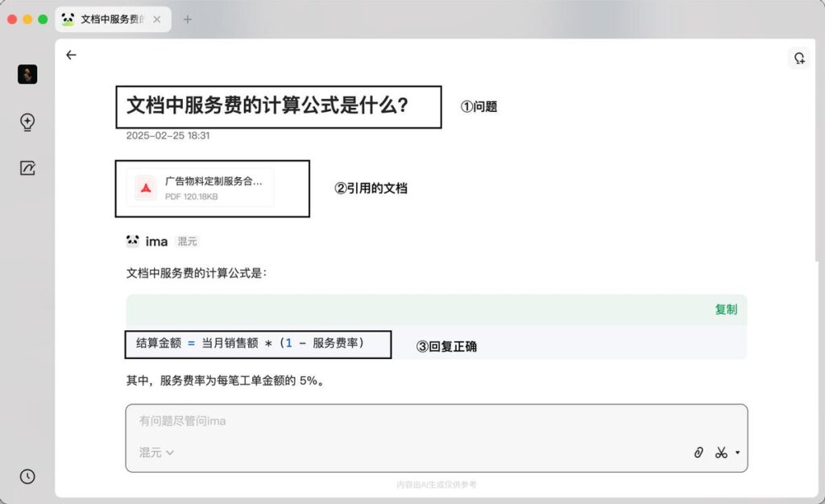Viewport: 825px width, 504px height.
Task: Close the 文档中服务费 tab
Action: point(157,19)
